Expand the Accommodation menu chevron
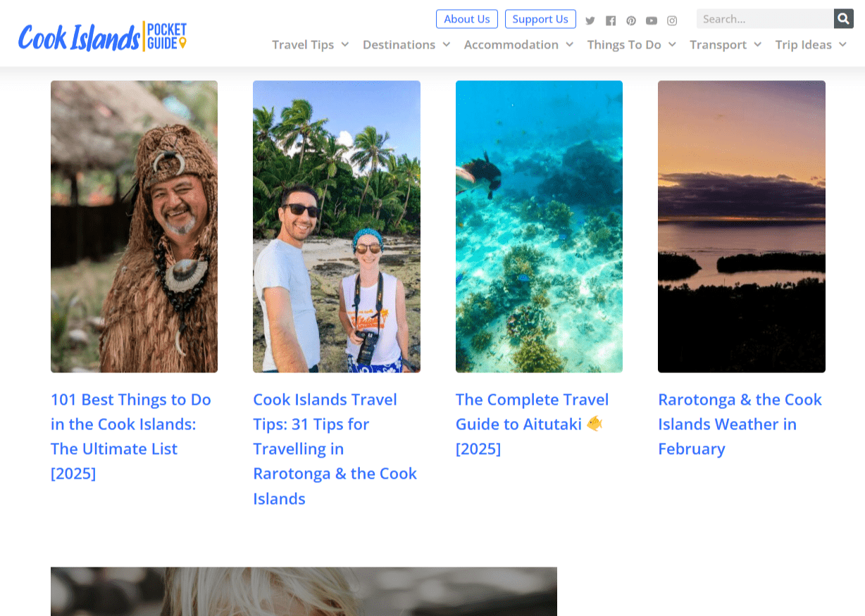 coord(571,44)
